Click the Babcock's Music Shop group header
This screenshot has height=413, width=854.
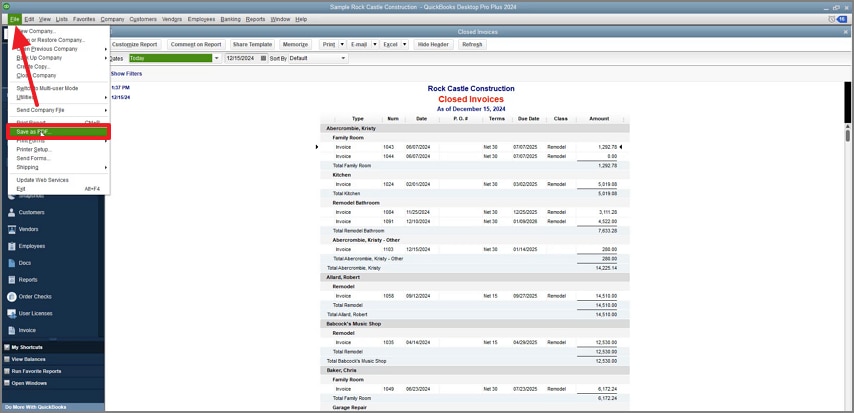pos(474,324)
